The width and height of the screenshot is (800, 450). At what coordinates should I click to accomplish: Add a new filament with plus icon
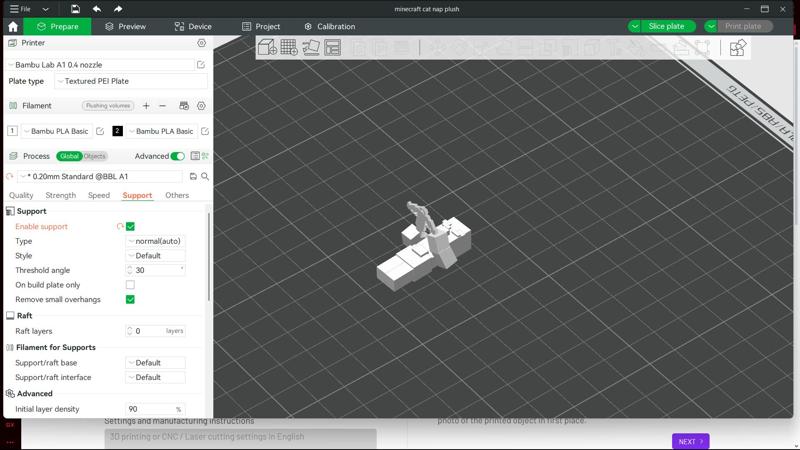pyautogui.click(x=146, y=106)
